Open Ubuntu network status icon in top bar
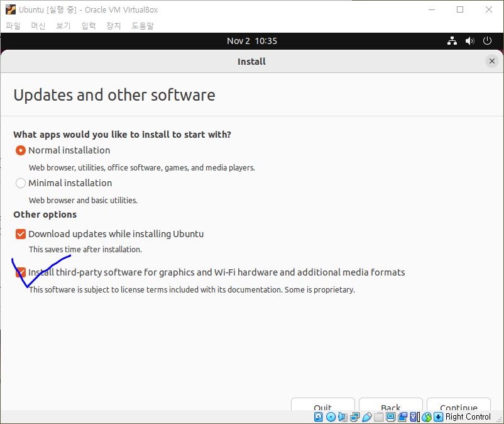The height and width of the screenshot is (424, 504). (452, 41)
